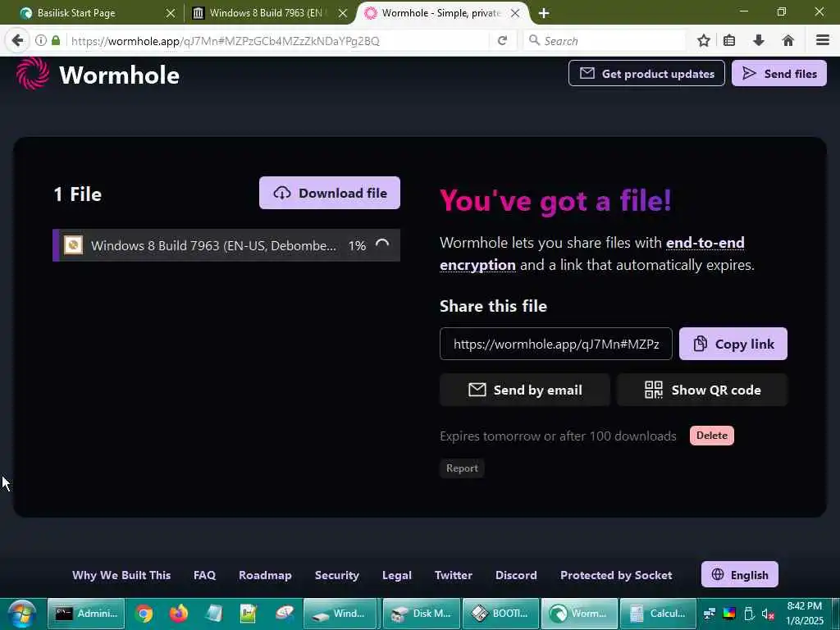Open the downloads arrow panel
840x630 pixels.
tap(759, 41)
